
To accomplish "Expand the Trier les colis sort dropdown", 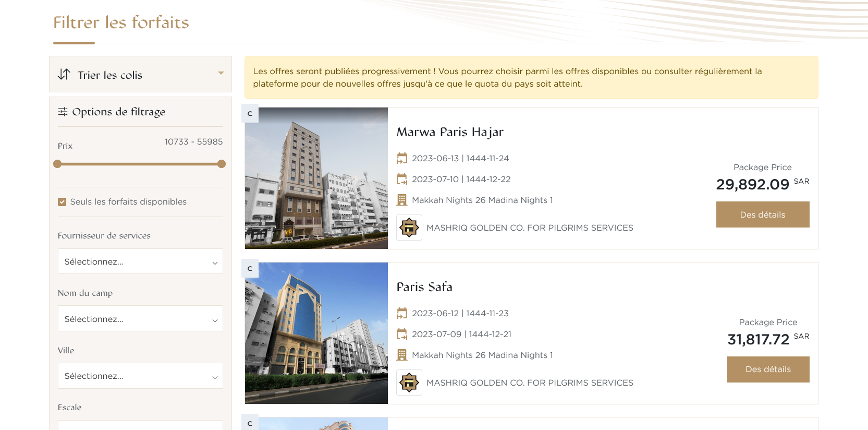I will point(140,74).
